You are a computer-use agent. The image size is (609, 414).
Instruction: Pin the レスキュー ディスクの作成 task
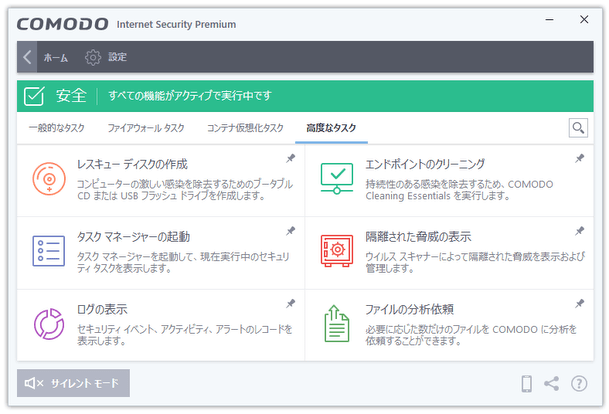pyautogui.click(x=291, y=158)
